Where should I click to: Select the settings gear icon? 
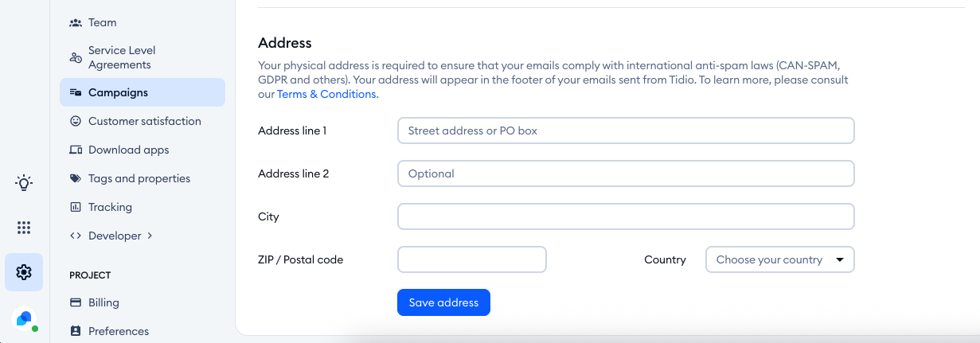24,272
